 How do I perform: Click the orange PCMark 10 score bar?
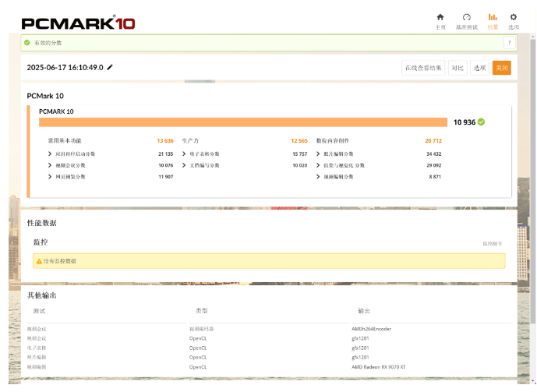click(x=242, y=122)
